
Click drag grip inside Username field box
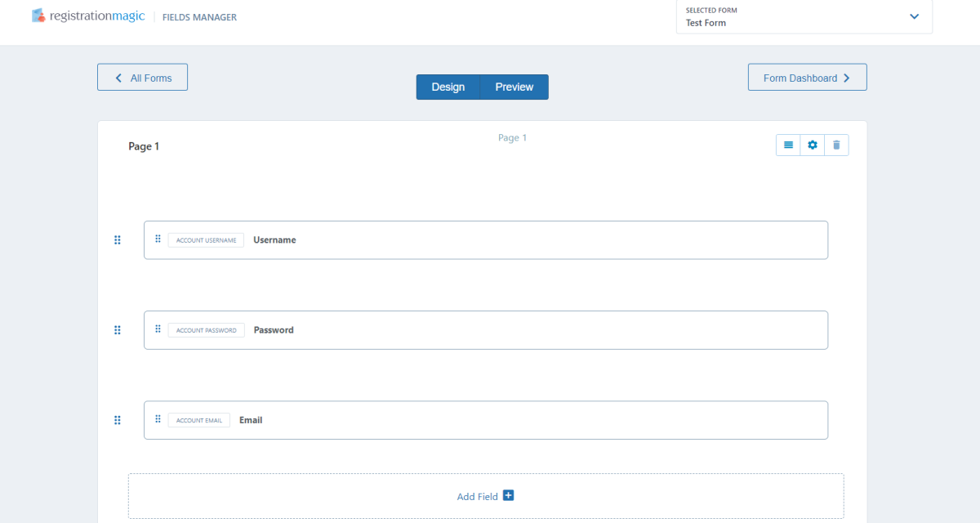158,239
